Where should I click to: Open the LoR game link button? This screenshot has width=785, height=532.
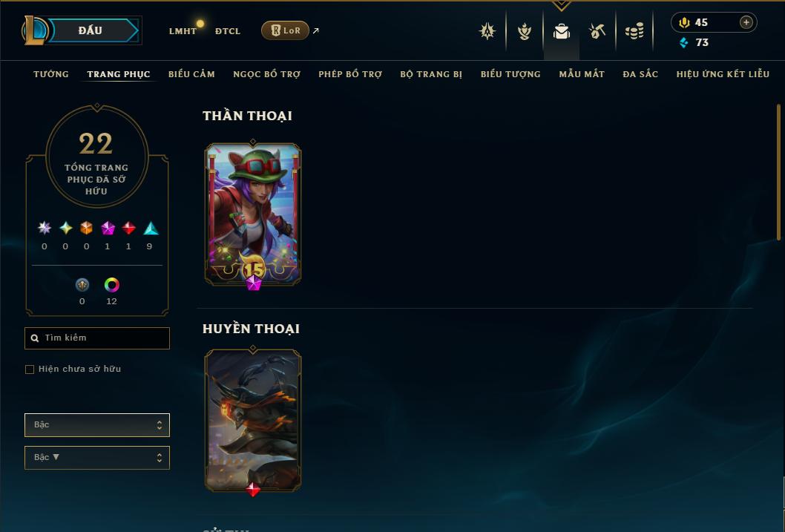click(x=285, y=30)
